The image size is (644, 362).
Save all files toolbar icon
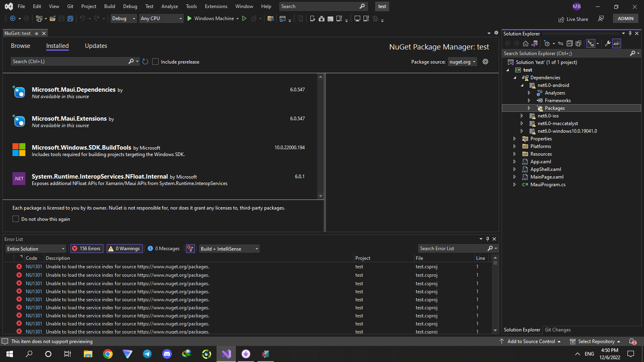(70, 19)
